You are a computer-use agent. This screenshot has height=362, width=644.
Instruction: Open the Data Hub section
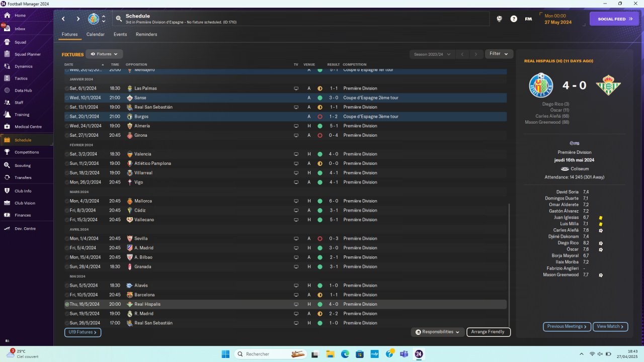[x=23, y=90]
